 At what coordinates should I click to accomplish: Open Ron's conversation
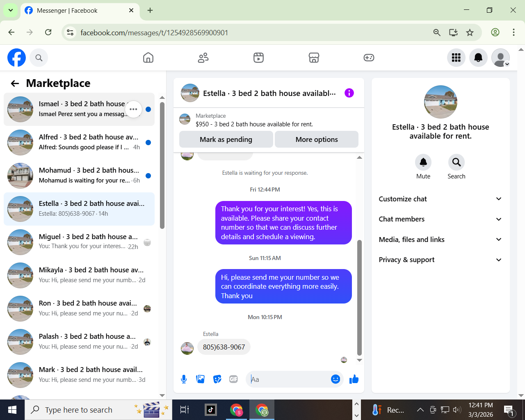coord(79,308)
